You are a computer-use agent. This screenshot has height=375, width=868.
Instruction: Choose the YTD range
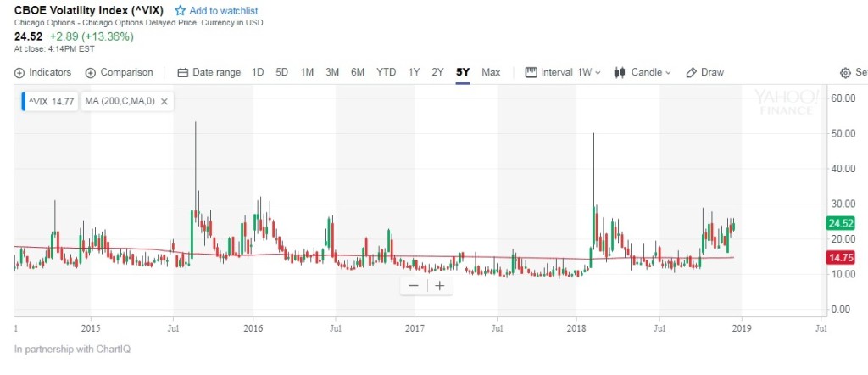coord(387,72)
